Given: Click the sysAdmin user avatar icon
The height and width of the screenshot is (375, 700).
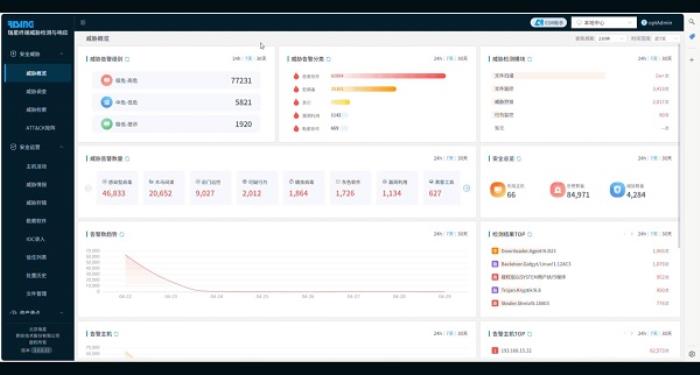Looking at the screenshot, I should coord(644,22).
